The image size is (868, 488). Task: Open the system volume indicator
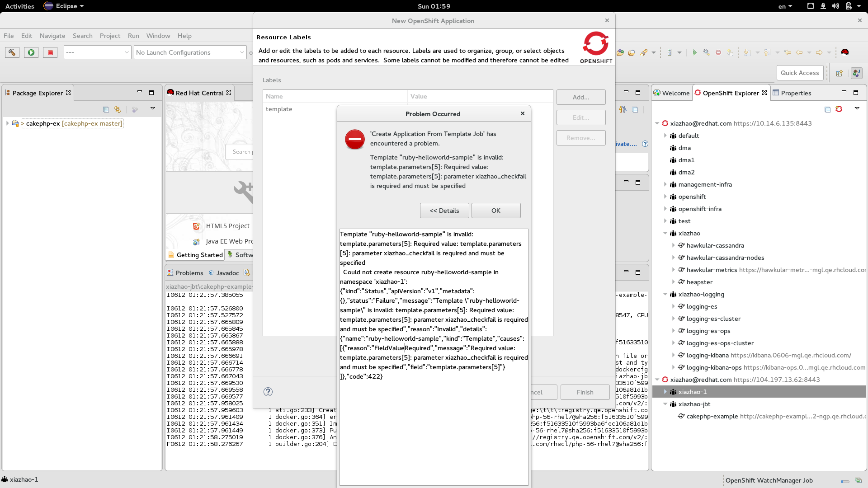click(x=835, y=6)
